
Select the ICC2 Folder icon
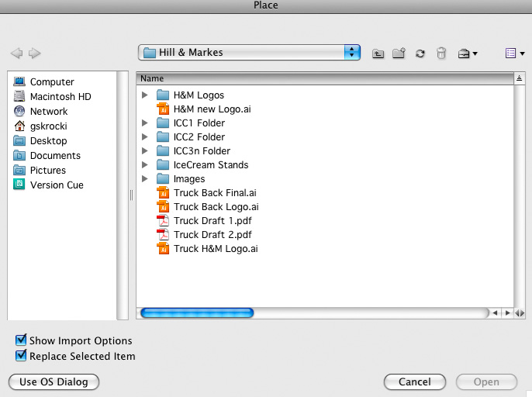[x=163, y=136]
